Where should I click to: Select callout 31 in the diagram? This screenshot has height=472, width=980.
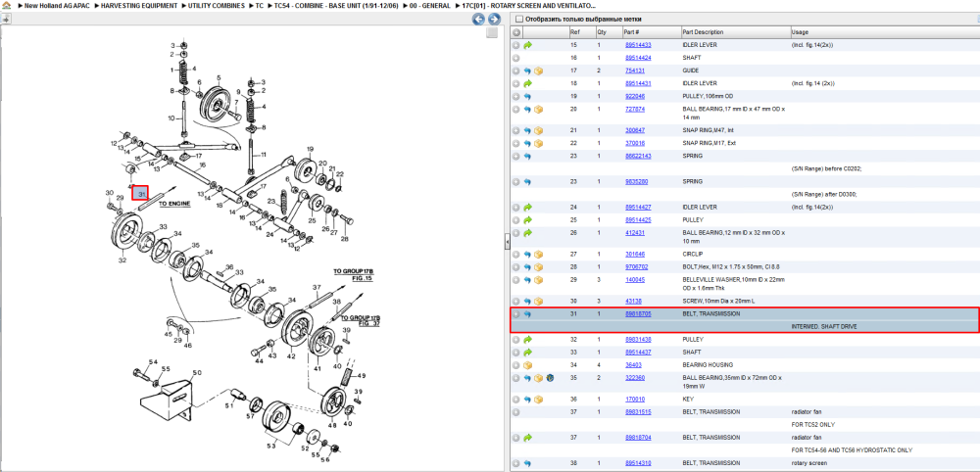142,194
